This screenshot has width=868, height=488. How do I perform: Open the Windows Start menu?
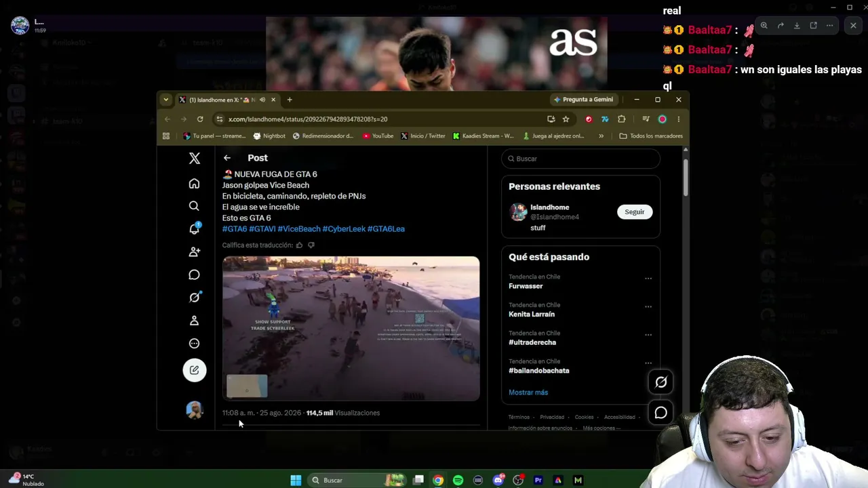coord(296,481)
